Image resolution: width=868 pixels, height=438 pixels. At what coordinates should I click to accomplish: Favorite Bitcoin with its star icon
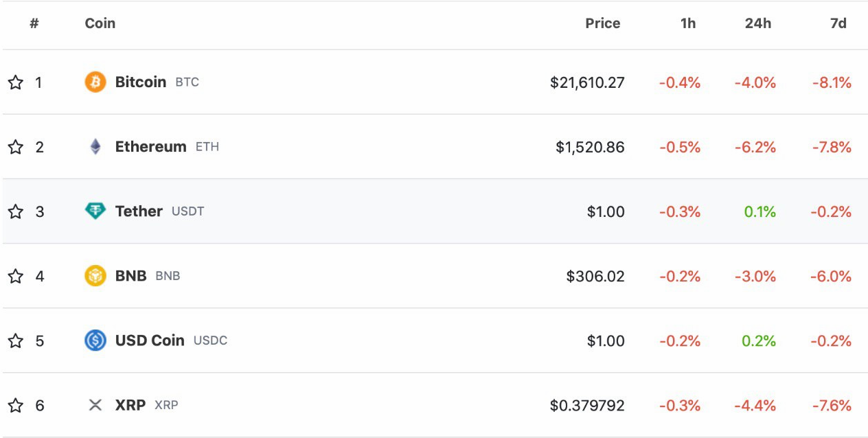click(x=16, y=82)
